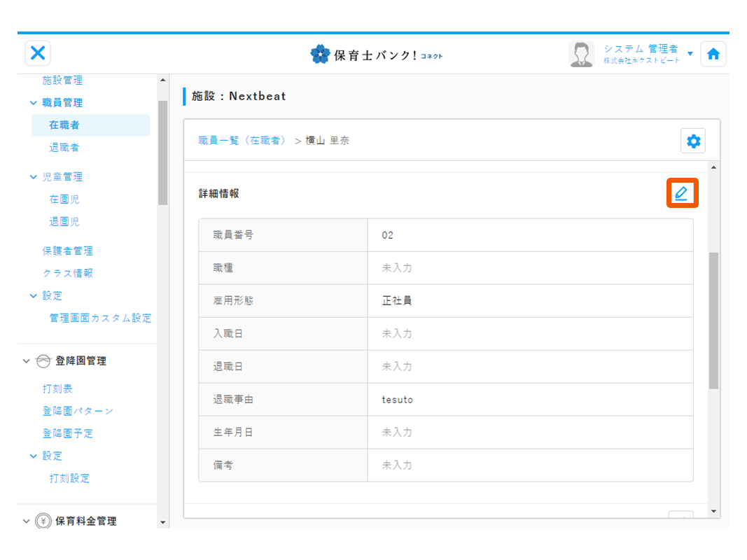Open クラス情報 in the sidebar
Image resolution: width=747 pixels, height=560 pixels.
(67, 273)
